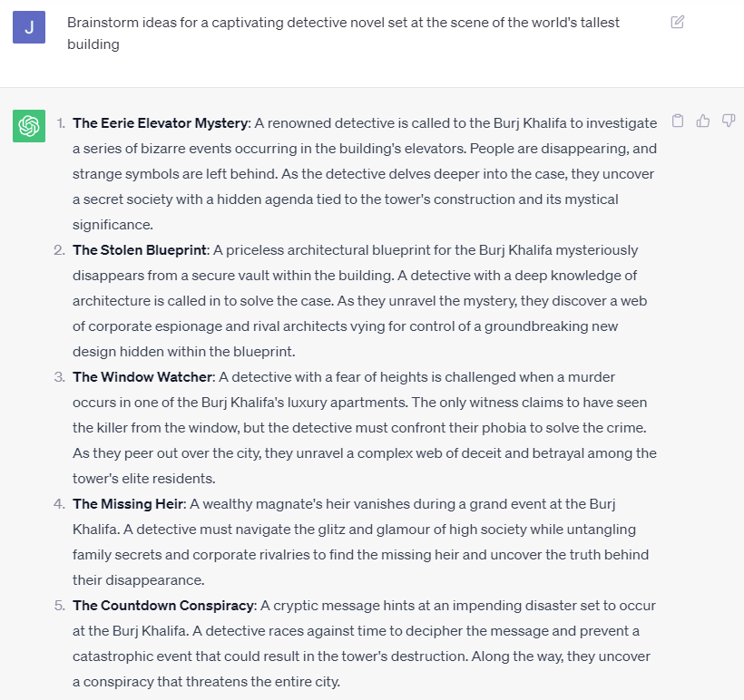Select the heading The Eerie Elevator Mystery
Screen dimensions: 744x700
point(160,123)
